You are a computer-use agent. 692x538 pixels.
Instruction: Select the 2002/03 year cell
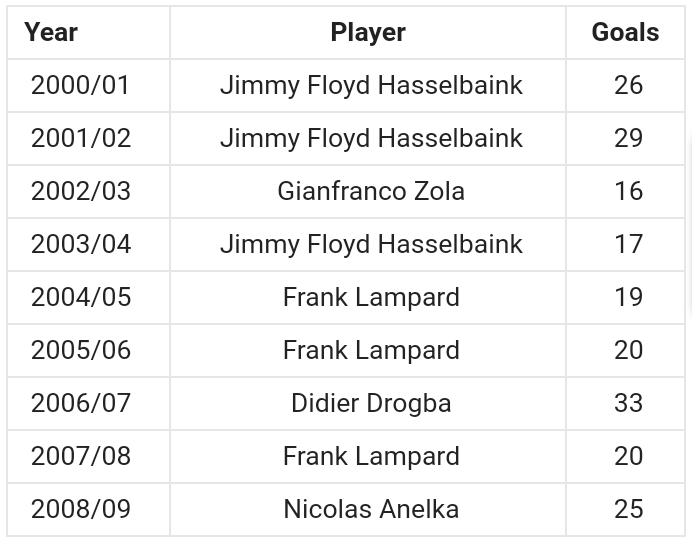tap(81, 191)
